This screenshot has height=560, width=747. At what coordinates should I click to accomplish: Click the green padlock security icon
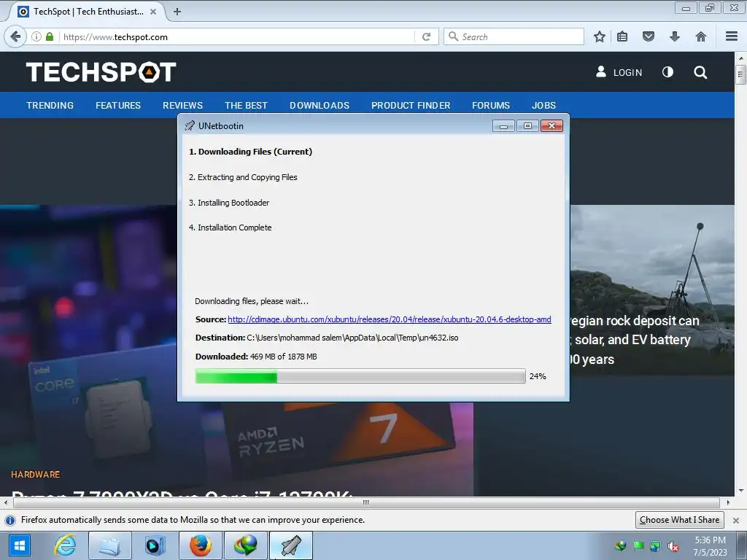click(x=50, y=36)
